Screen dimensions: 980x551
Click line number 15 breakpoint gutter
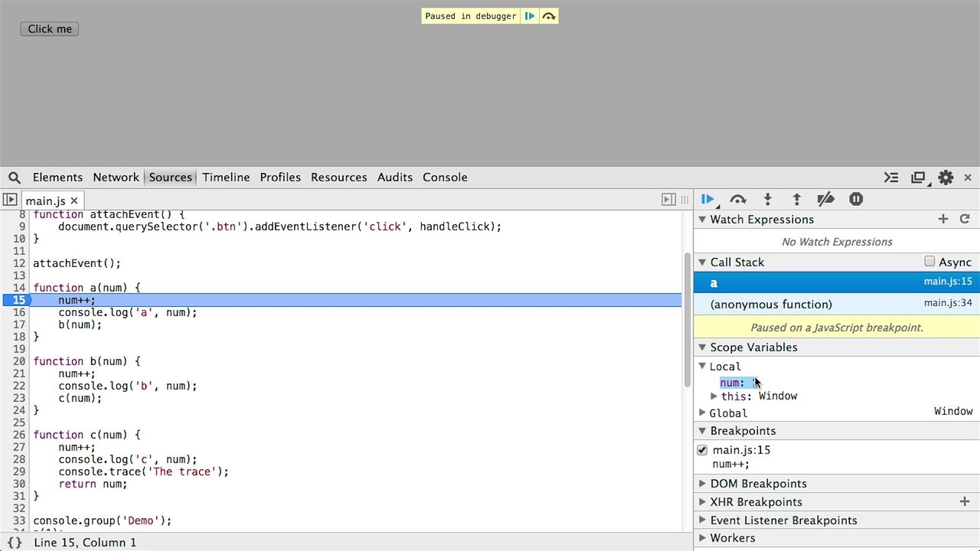(x=18, y=300)
